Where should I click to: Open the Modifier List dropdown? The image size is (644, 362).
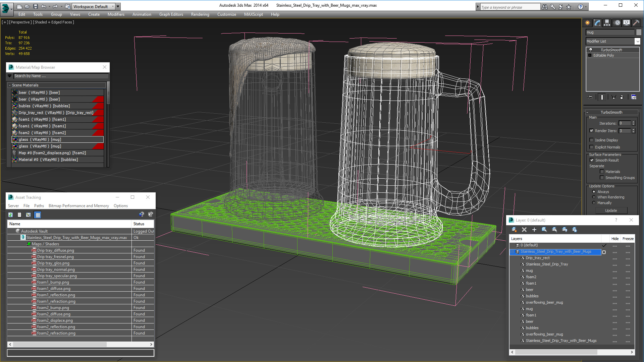(x=637, y=41)
